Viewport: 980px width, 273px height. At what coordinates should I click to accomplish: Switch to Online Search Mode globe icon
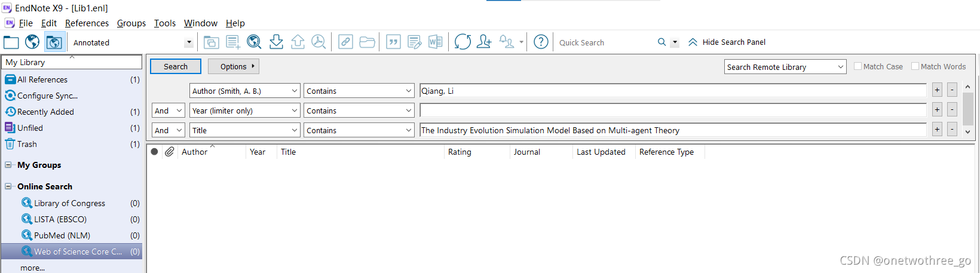32,42
